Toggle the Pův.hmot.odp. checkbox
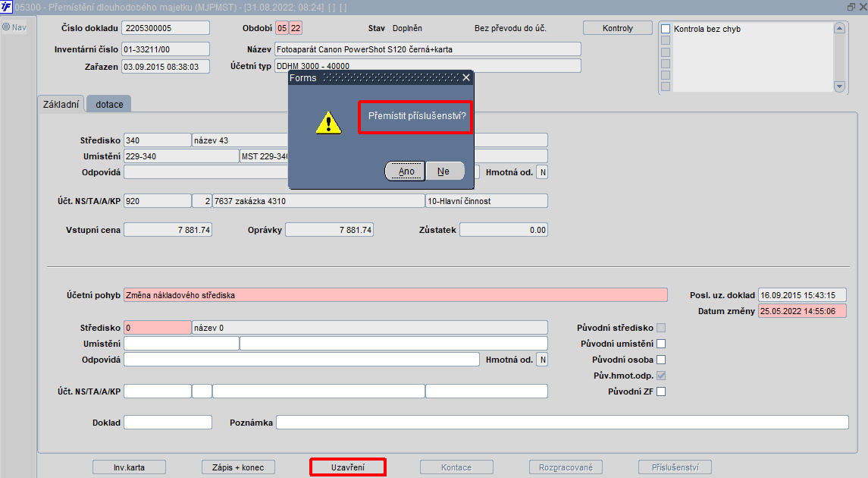This screenshot has width=868, height=478. (x=661, y=376)
